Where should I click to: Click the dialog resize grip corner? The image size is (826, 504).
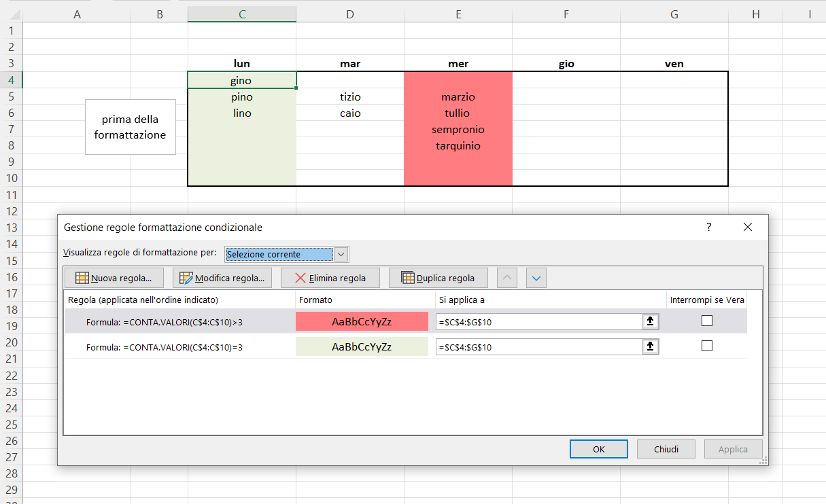[x=763, y=461]
